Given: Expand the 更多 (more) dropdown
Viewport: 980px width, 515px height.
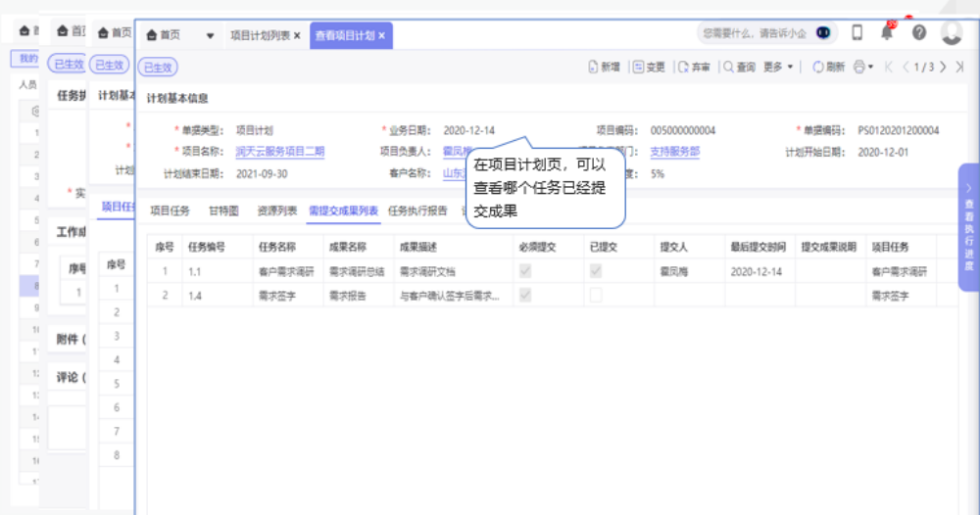Looking at the screenshot, I should [778, 67].
